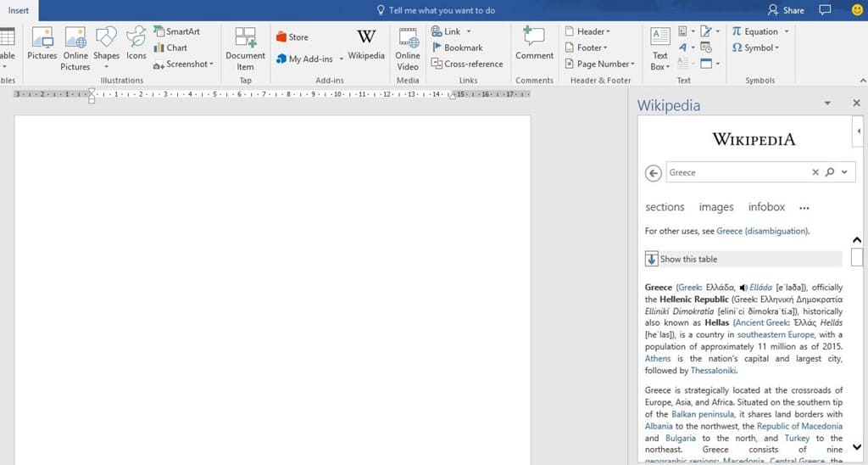Switch to the sections tab
868x465 pixels.
click(x=665, y=207)
